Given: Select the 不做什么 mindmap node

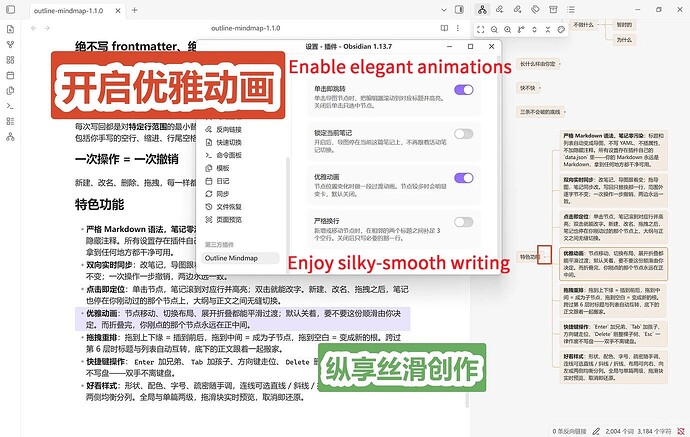Looking at the screenshot, I should tap(584, 25).
